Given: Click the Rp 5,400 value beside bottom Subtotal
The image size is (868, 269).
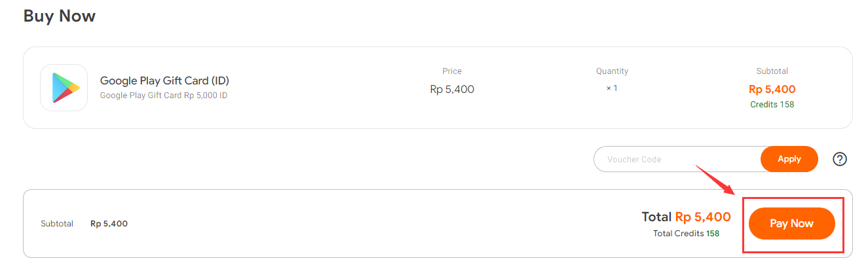Looking at the screenshot, I should coord(109,224).
